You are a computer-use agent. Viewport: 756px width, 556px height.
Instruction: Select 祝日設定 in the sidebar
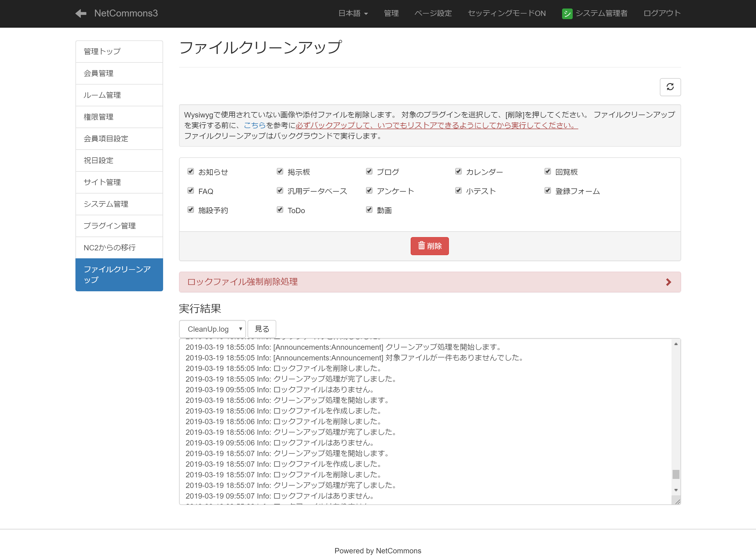pos(119,161)
